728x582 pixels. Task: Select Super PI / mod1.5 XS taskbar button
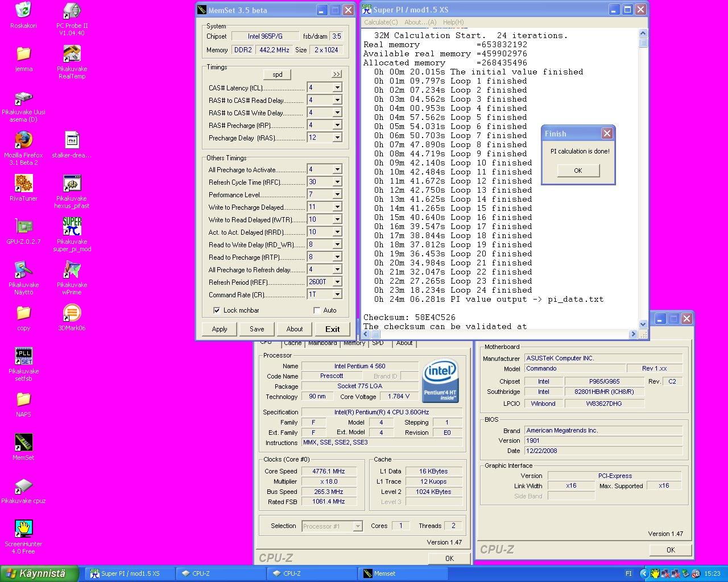130,573
